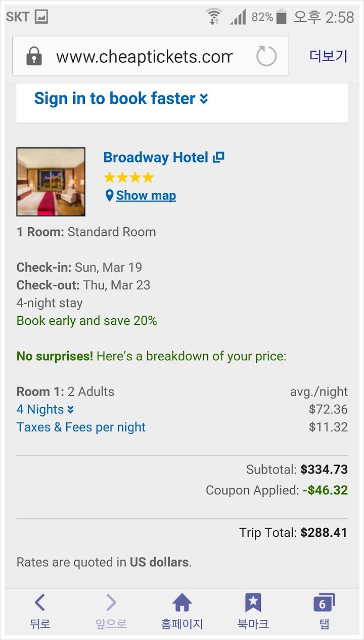The image size is (364, 640).
Task: Tap the map pin icon by Show map
Action: [109, 196]
